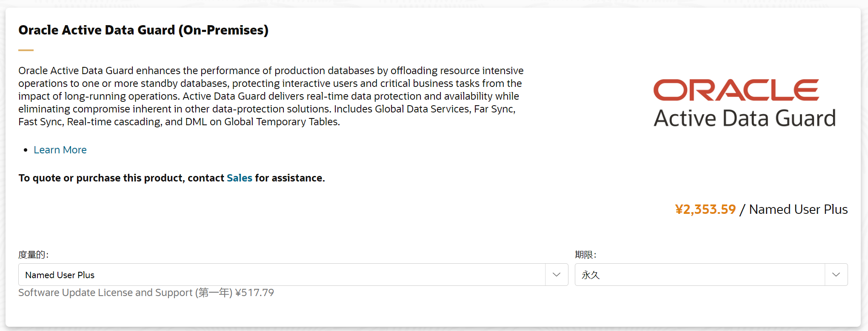Click the Oracle Active Data Guard logo

coord(745,104)
